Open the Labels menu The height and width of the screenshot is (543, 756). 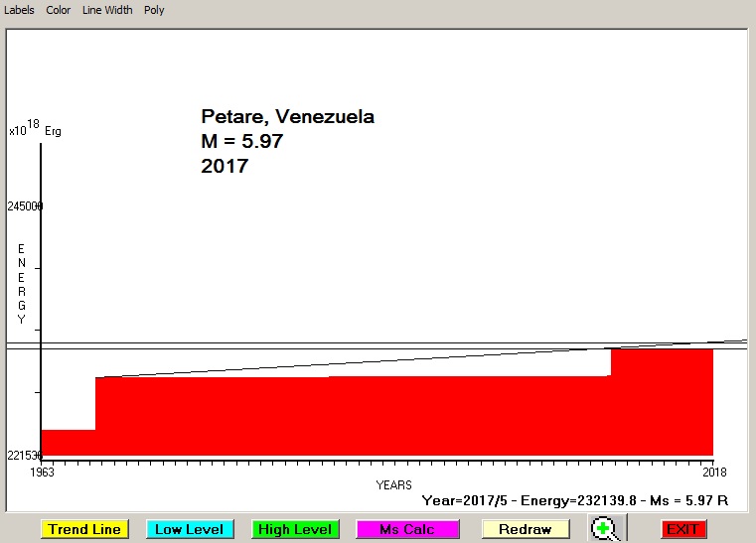(x=19, y=10)
